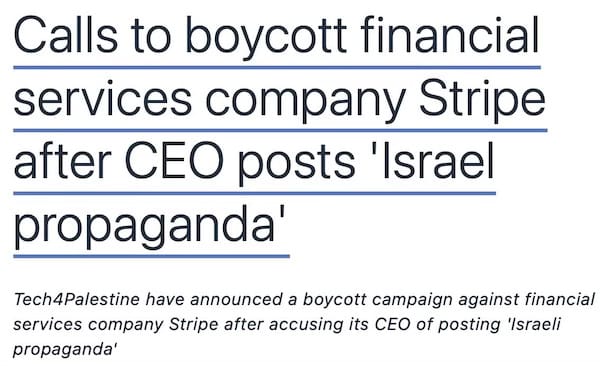Click the word 'Stripe' in the headline
Viewport: 600px width, 366px height.
coord(483,99)
